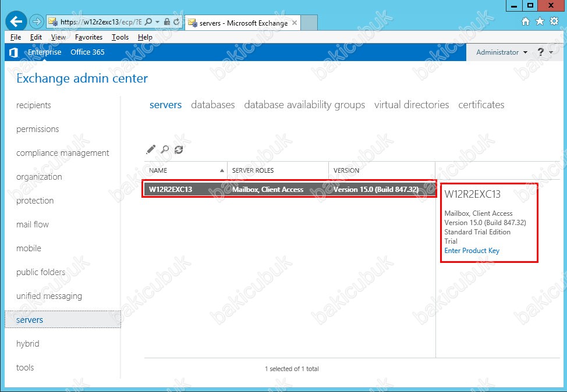Open the View menu

(58, 37)
